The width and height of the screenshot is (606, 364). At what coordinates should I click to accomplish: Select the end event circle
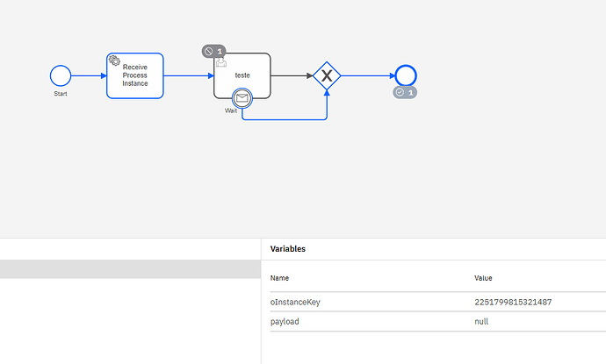pyautogui.click(x=405, y=75)
